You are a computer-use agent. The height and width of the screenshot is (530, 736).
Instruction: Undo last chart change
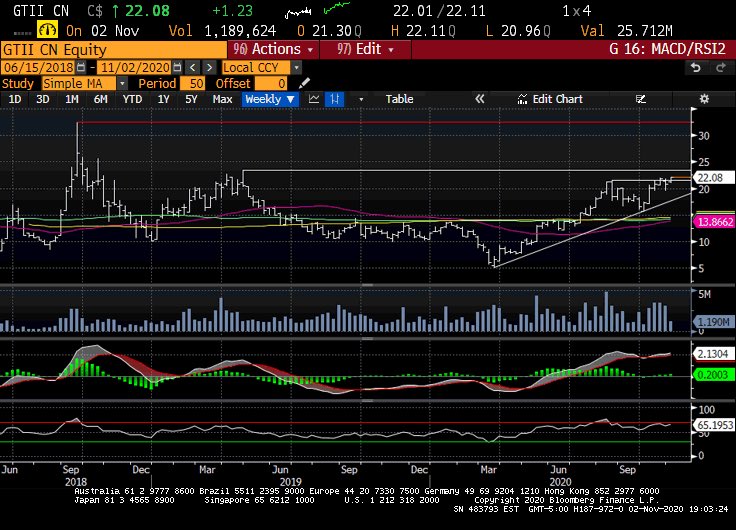pyautogui.click(x=696, y=68)
